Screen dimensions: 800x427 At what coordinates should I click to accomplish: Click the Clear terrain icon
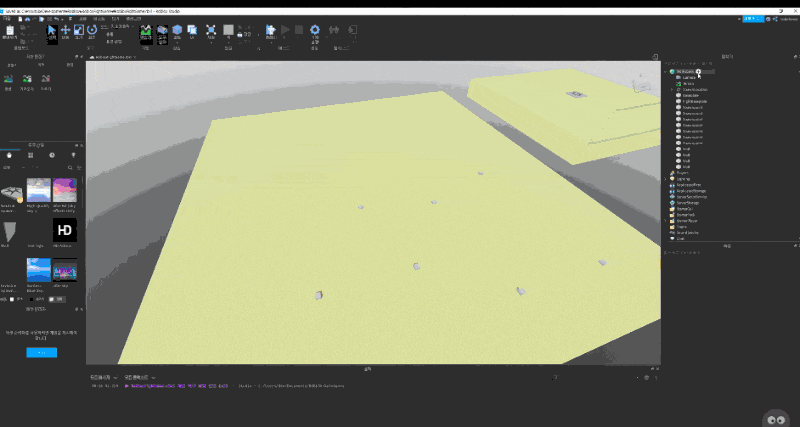pyautogui.click(x=46, y=79)
